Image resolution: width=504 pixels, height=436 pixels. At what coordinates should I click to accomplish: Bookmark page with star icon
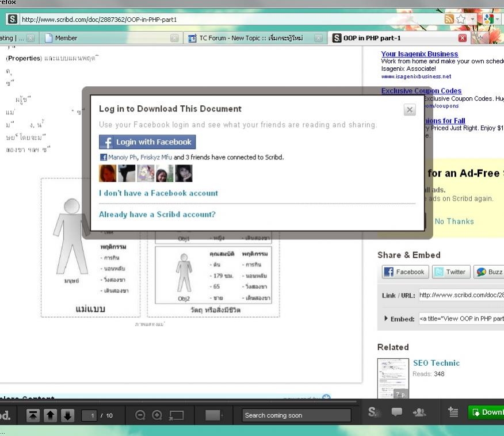tap(461, 19)
